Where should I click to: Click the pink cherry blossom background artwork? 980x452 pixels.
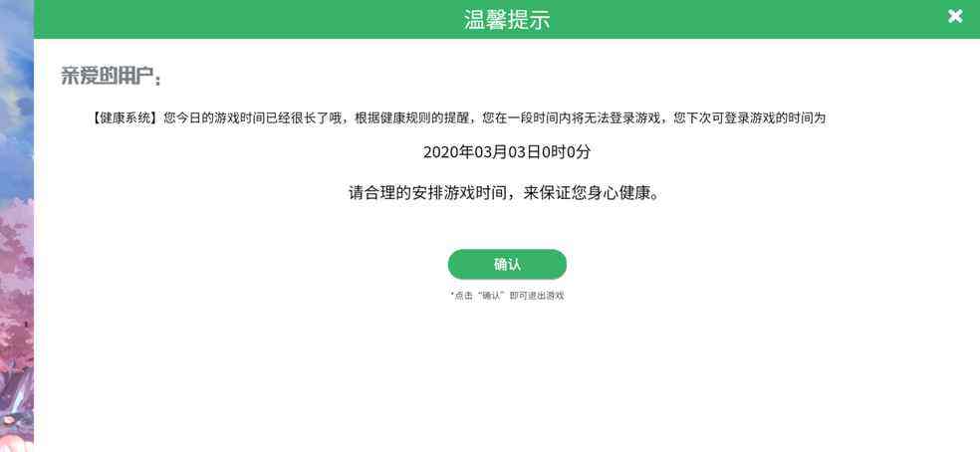pos(16,282)
